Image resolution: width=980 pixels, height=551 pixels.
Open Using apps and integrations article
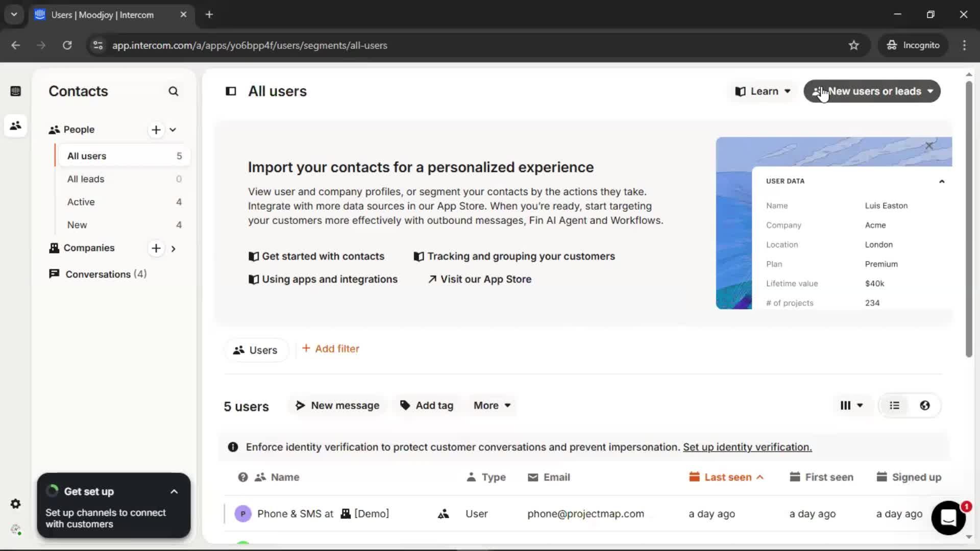[x=323, y=280]
